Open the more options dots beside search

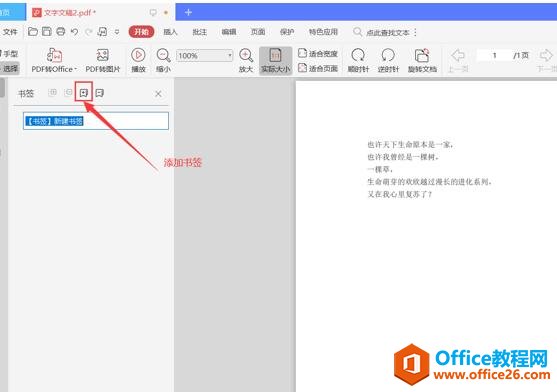click(415, 32)
